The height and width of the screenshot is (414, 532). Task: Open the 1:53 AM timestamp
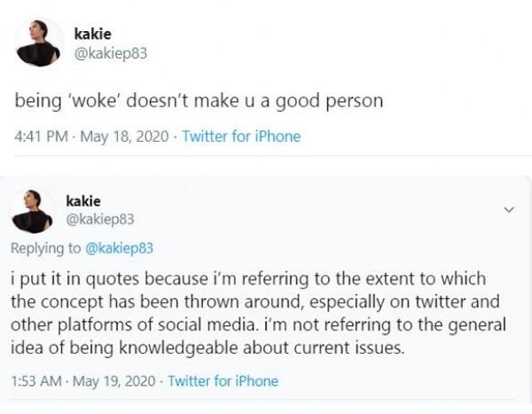pos(35,381)
